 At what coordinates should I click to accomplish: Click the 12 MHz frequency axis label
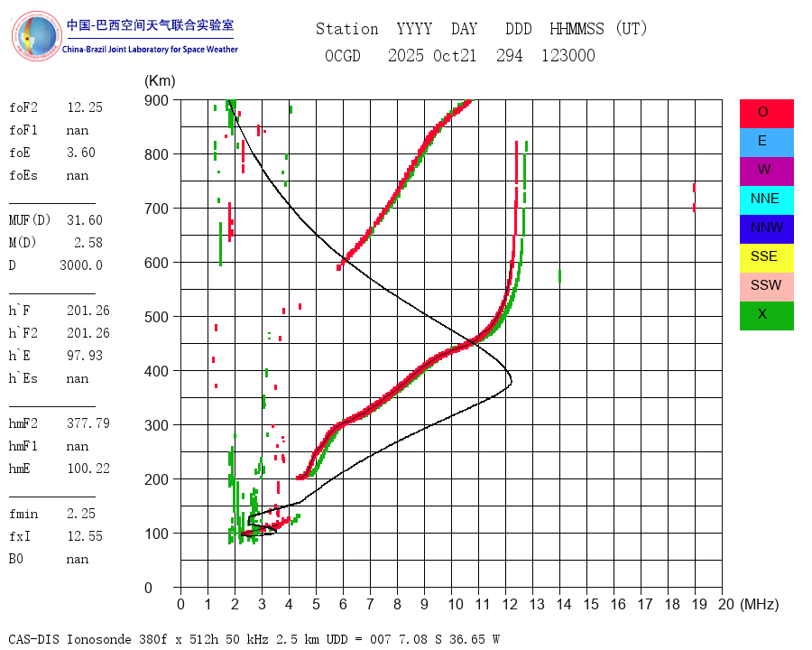(x=510, y=604)
